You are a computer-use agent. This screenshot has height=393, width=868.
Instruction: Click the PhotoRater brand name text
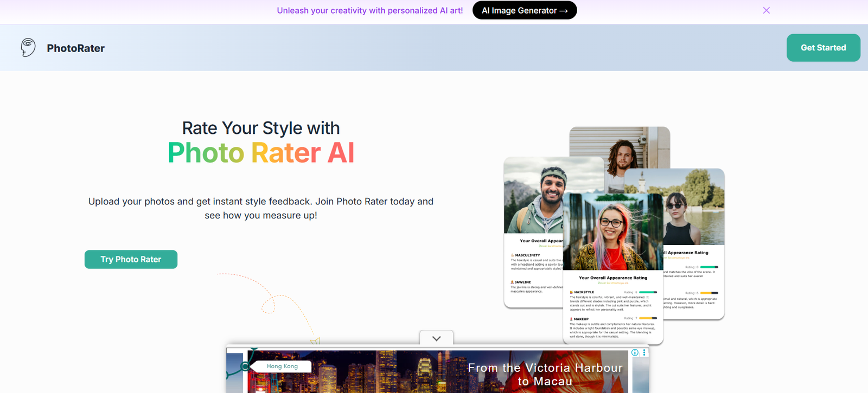75,48
